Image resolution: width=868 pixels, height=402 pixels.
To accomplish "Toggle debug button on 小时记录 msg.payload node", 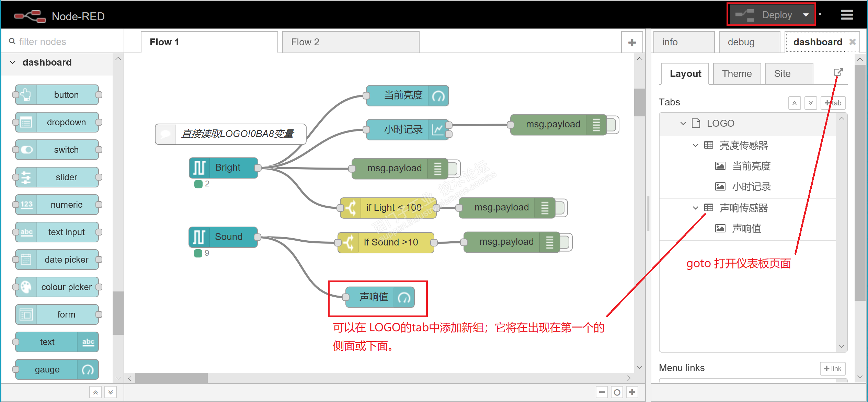I will coord(613,124).
